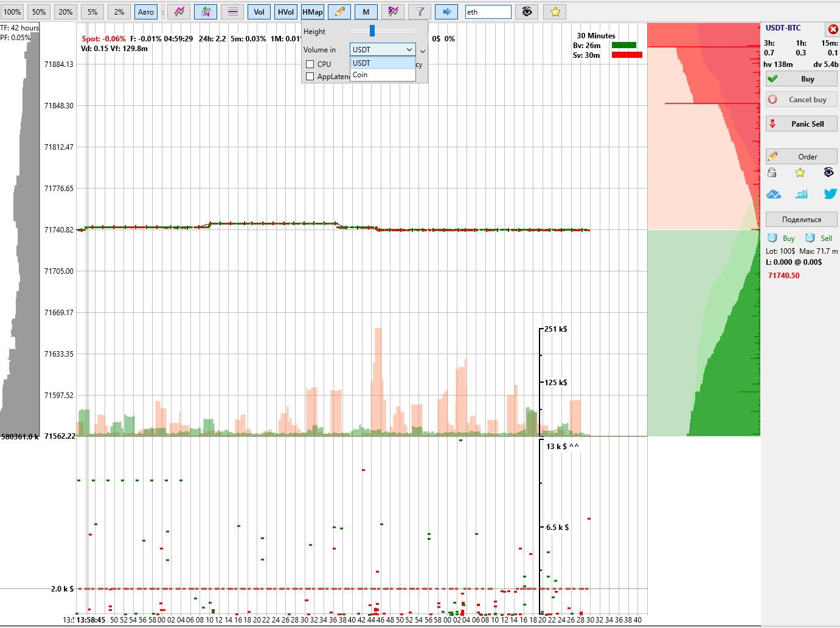Expand the chevron right of Volume dropdown

coord(423,51)
